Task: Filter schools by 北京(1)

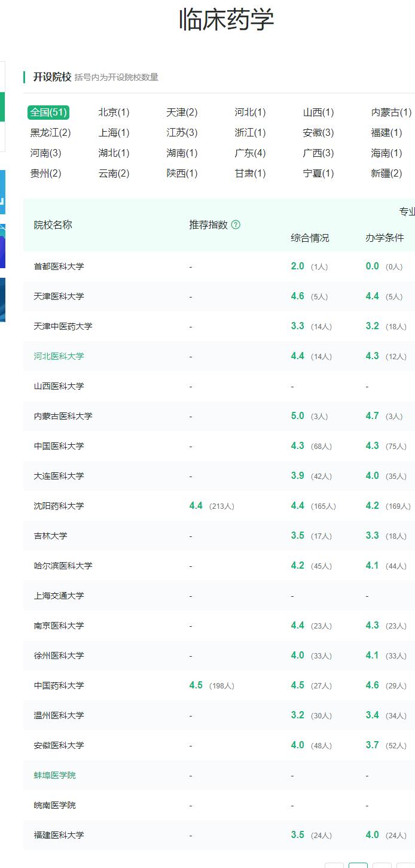Action: [114, 113]
